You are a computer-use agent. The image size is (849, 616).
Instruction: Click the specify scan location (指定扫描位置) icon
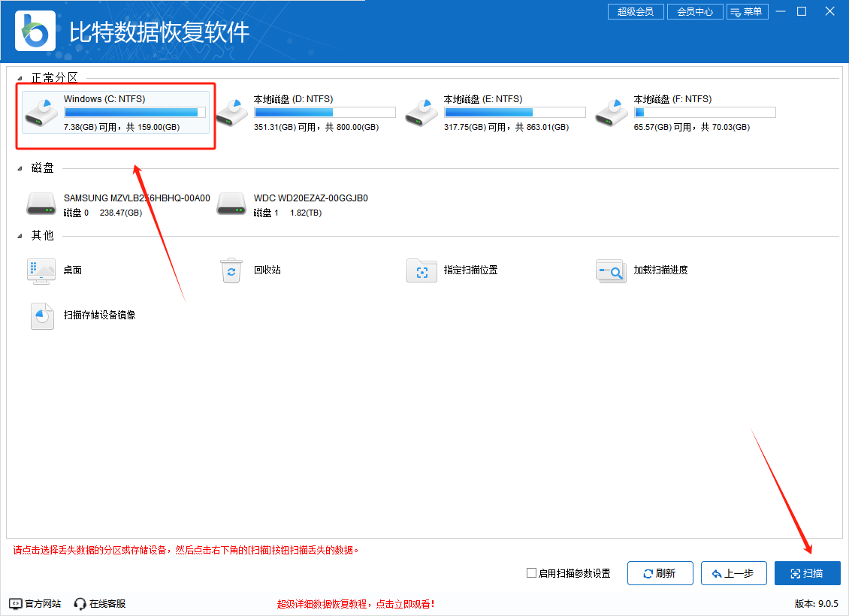(421, 270)
